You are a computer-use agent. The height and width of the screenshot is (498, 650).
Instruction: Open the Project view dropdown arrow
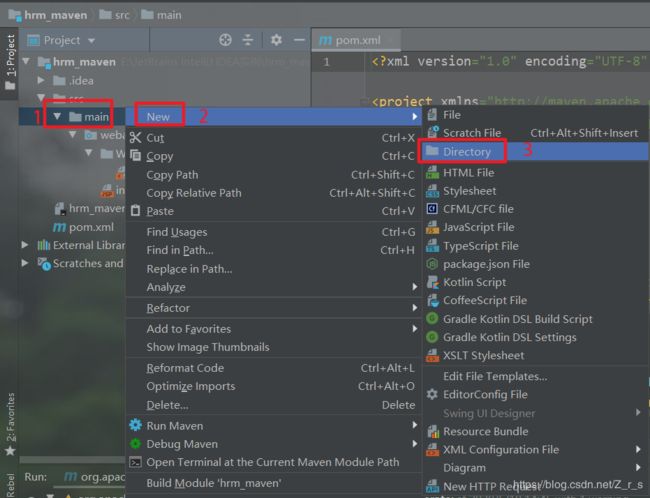click(x=92, y=41)
